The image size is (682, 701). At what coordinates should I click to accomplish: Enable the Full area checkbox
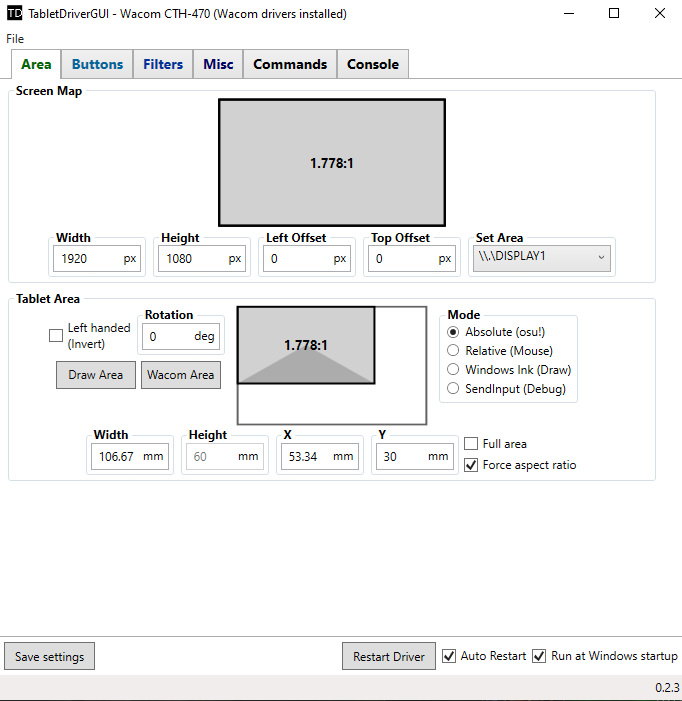[471, 443]
